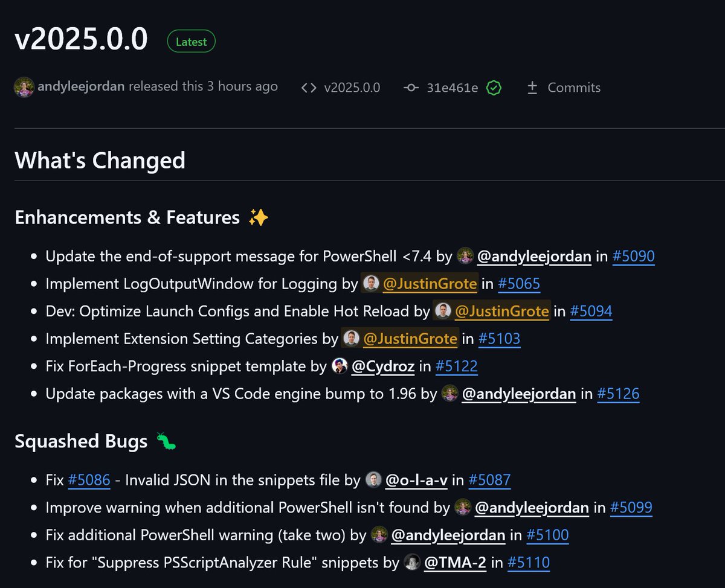This screenshot has width=725, height=588.
Task: Open pull request #5103
Action: tap(499, 339)
